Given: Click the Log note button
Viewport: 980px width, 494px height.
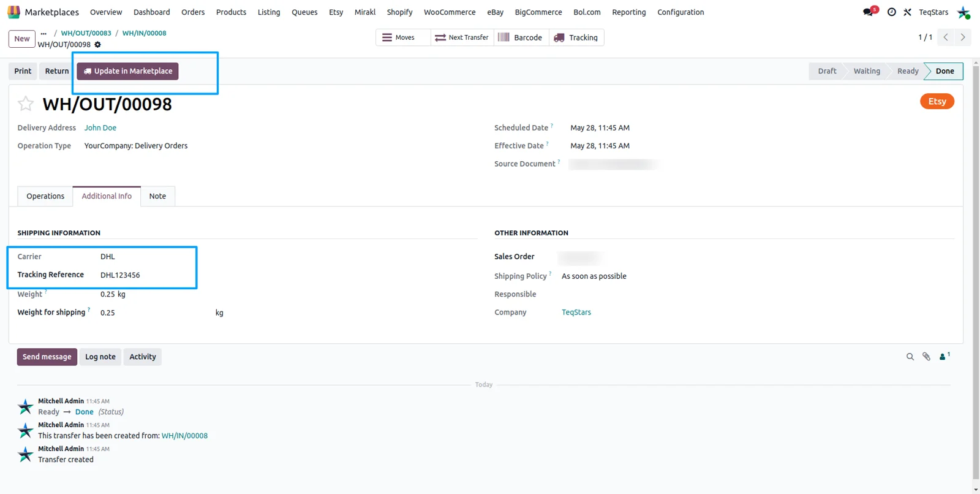Looking at the screenshot, I should [100, 357].
